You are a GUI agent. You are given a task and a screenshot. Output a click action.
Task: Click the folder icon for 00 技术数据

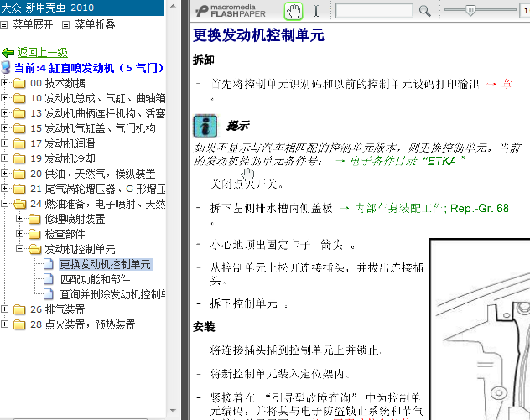coord(19,83)
